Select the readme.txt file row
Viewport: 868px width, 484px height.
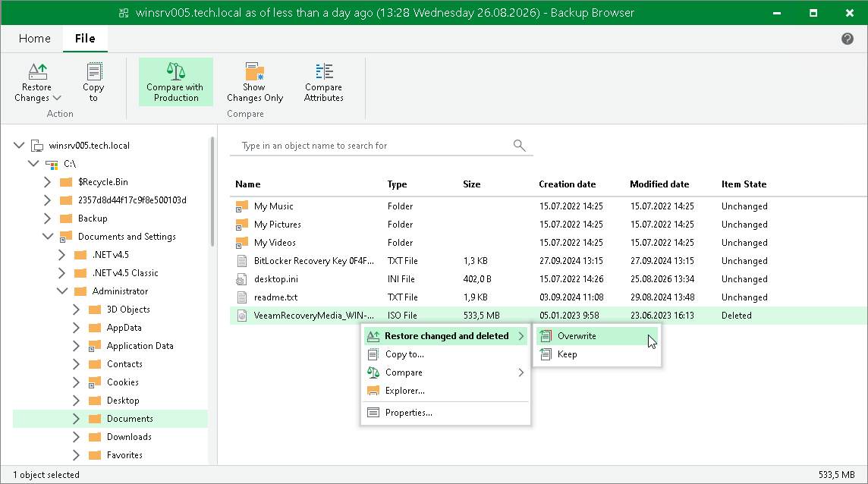(548, 297)
